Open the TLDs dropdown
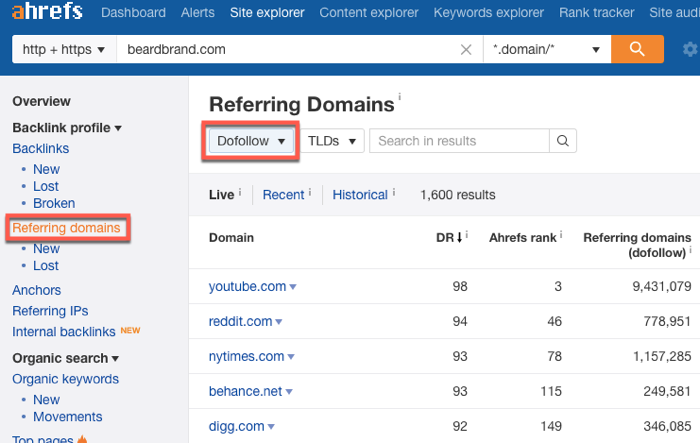Image resolution: width=700 pixels, height=443 pixels. click(x=332, y=141)
